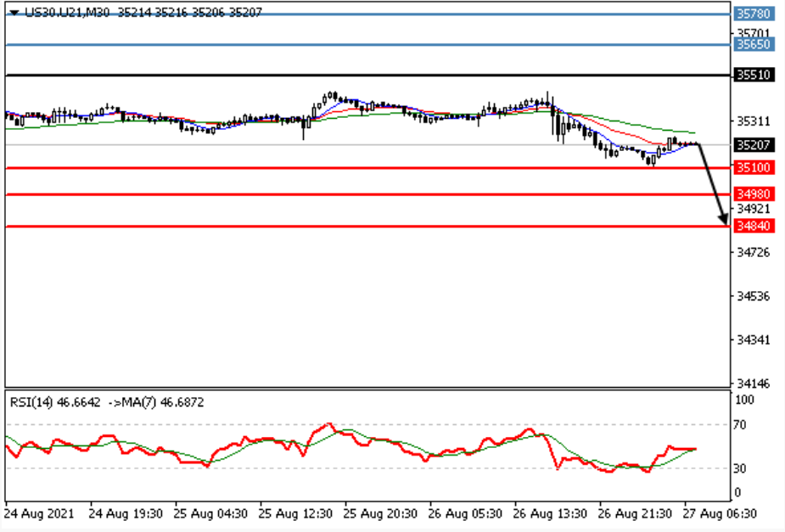The width and height of the screenshot is (785, 532).
Task: Click the RSI 100 scale label
Action: click(x=744, y=400)
